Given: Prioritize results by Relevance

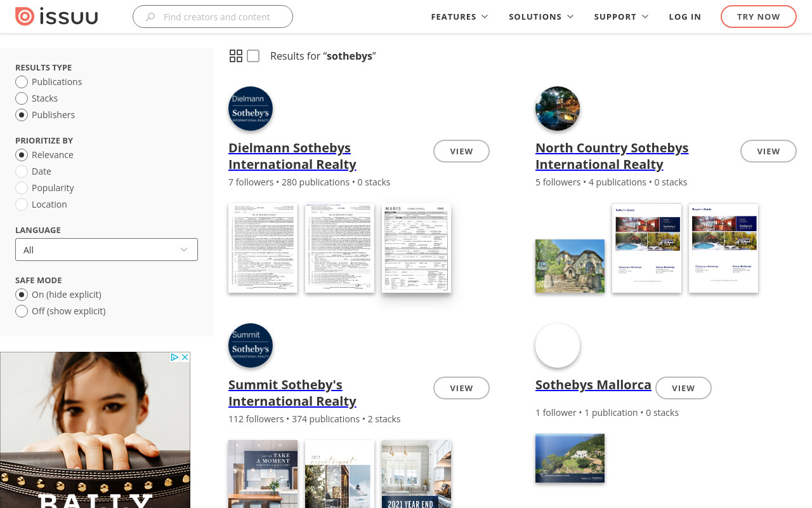Looking at the screenshot, I should pyautogui.click(x=22, y=155).
